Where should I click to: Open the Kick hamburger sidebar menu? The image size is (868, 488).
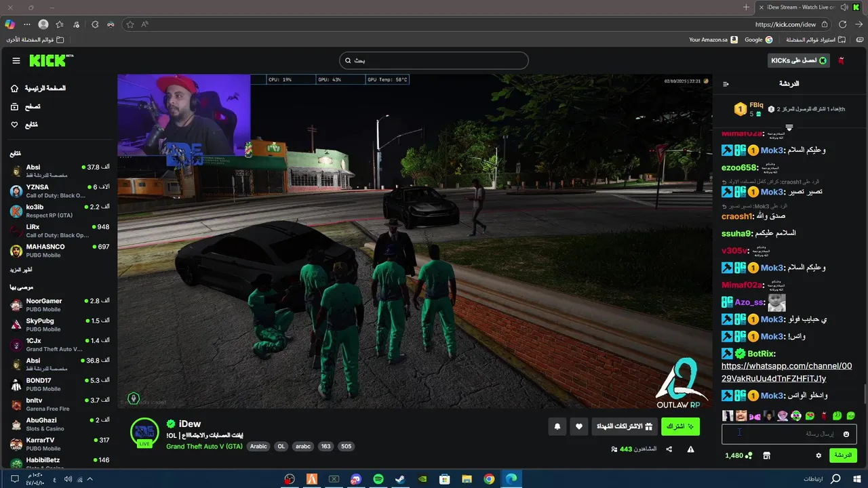click(x=16, y=61)
